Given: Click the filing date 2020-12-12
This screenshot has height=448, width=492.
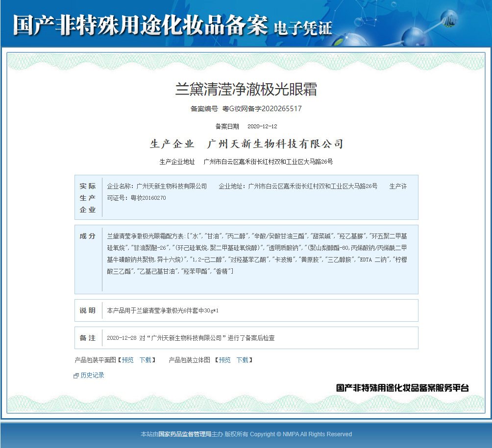Looking at the screenshot, I should [262, 126].
